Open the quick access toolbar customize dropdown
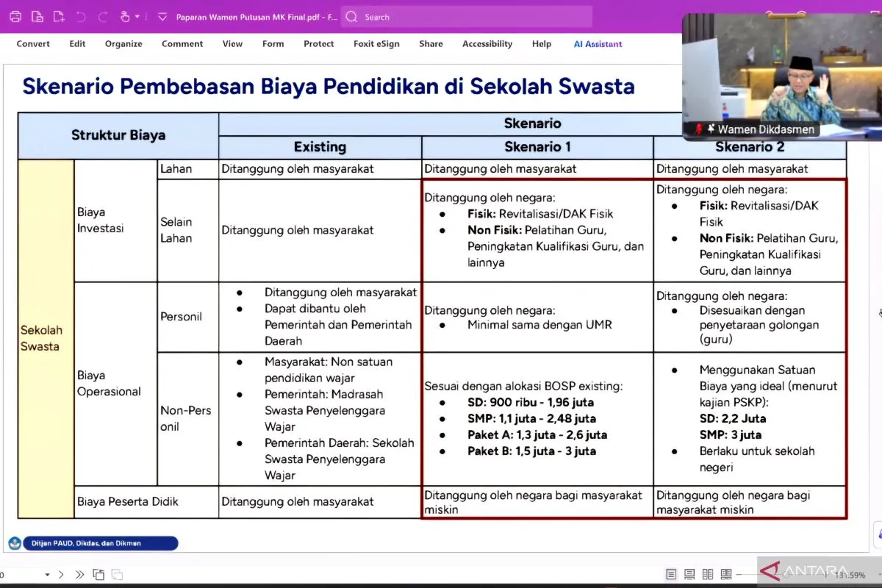This screenshot has width=882, height=588. (x=162, y=16)
